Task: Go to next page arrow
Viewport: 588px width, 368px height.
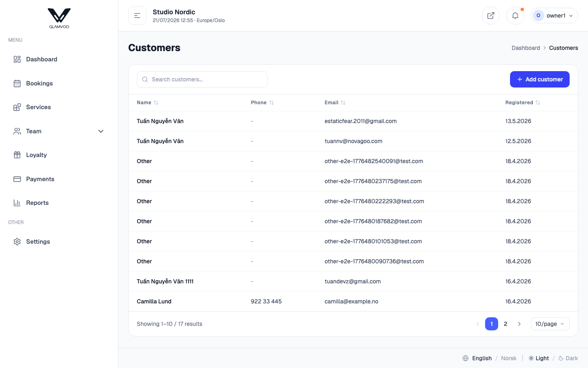Action: tap(519, 324)
